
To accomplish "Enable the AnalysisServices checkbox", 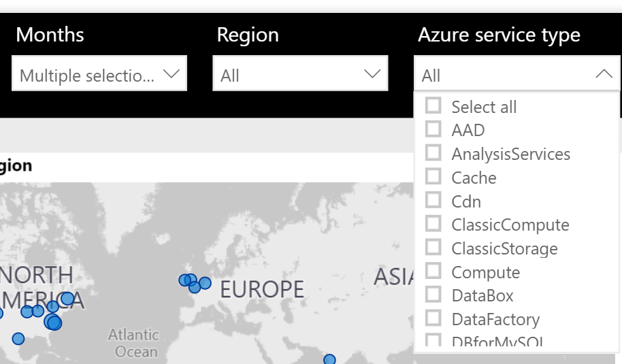I will 433,153.
